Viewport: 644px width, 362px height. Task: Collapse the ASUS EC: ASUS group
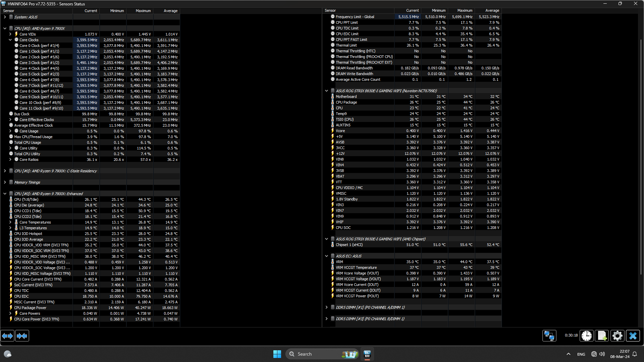tap(326, 256)
